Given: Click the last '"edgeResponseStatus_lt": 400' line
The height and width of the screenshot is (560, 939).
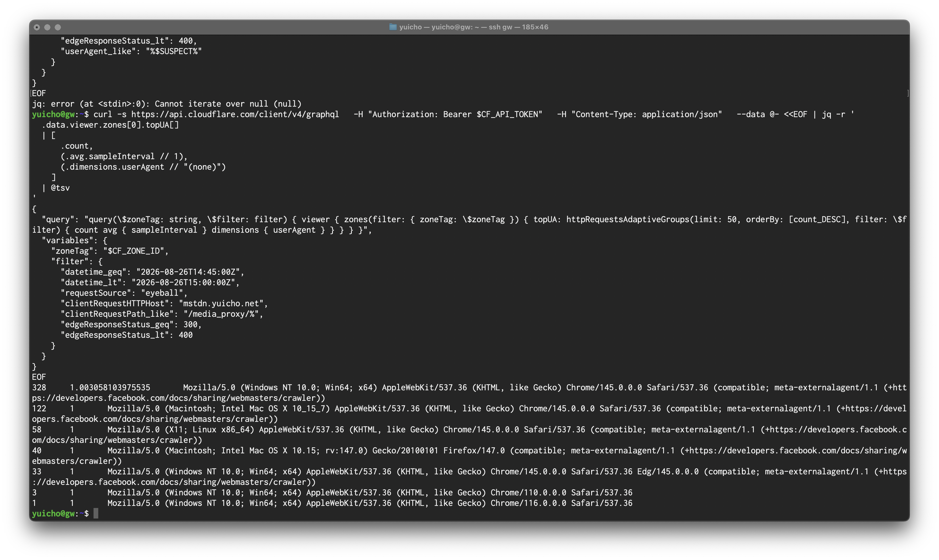Looking at the screenshot, I should [x=126, y=335].
